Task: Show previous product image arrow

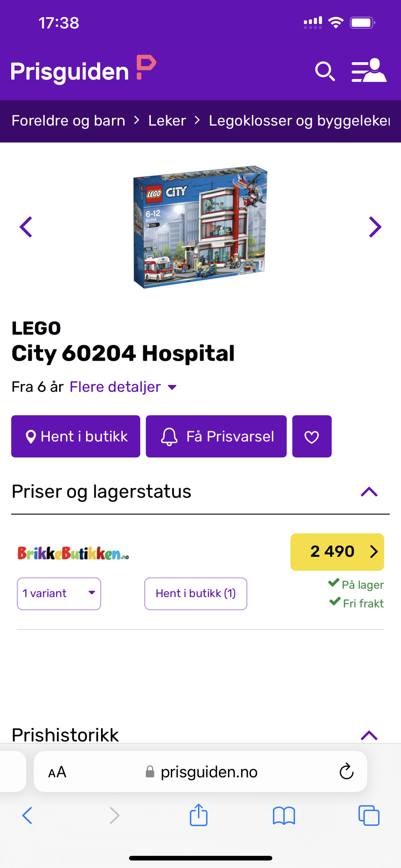Action: (x=26, y=227)
